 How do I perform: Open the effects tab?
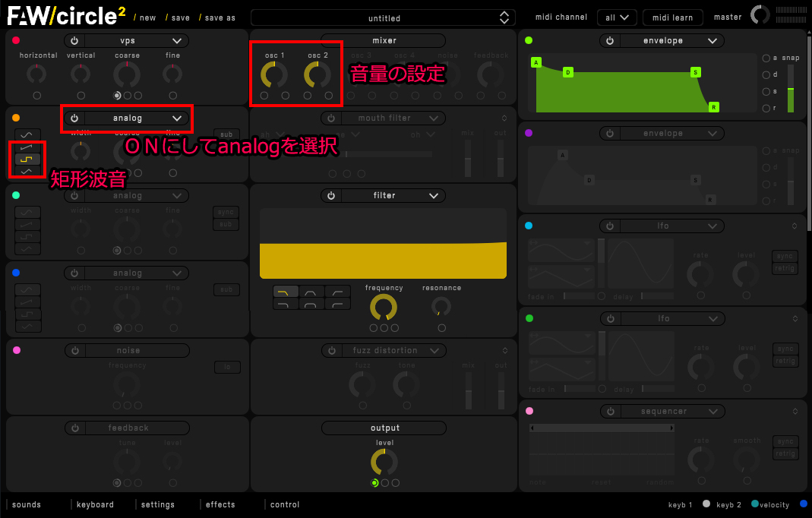click(220, 504)
